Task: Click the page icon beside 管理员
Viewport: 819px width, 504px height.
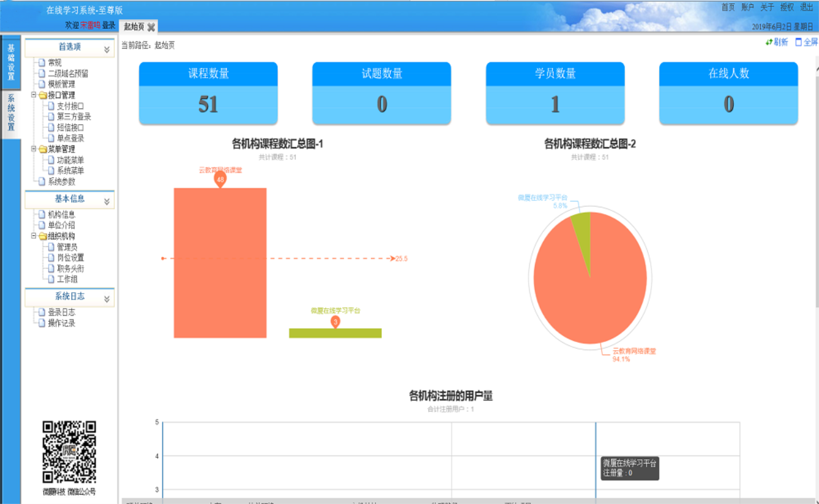Action: [x=51, y=247]
